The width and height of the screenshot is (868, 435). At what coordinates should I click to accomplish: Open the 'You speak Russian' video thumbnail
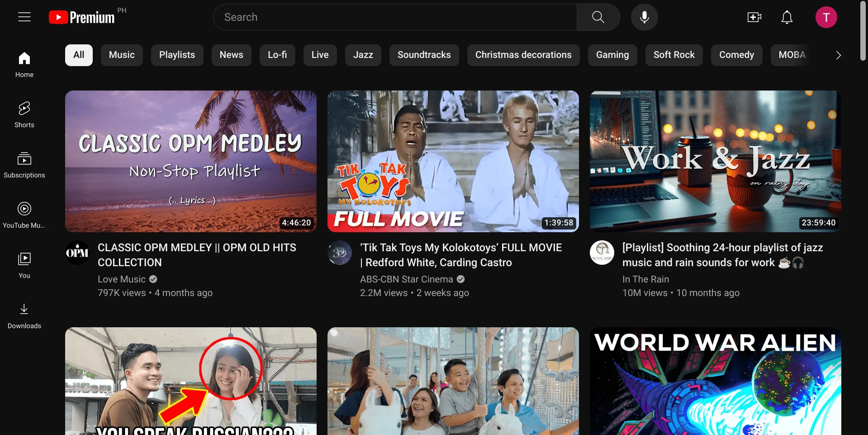pos(191,381)
